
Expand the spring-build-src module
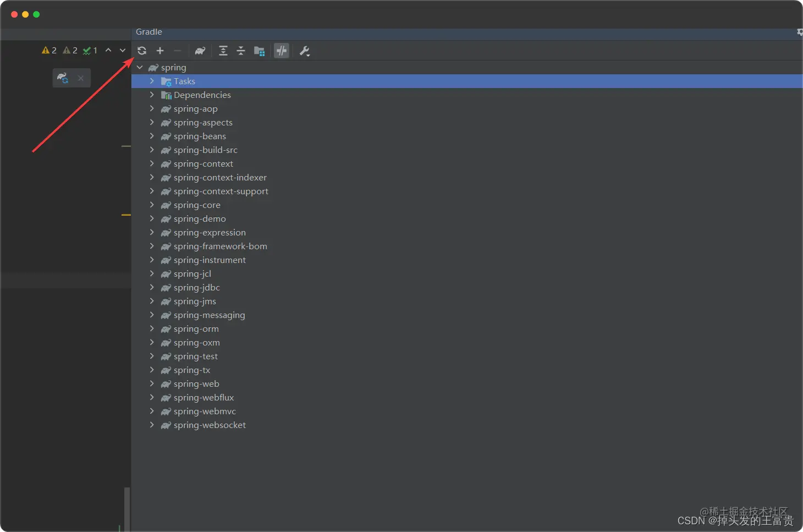click(152, 150)
